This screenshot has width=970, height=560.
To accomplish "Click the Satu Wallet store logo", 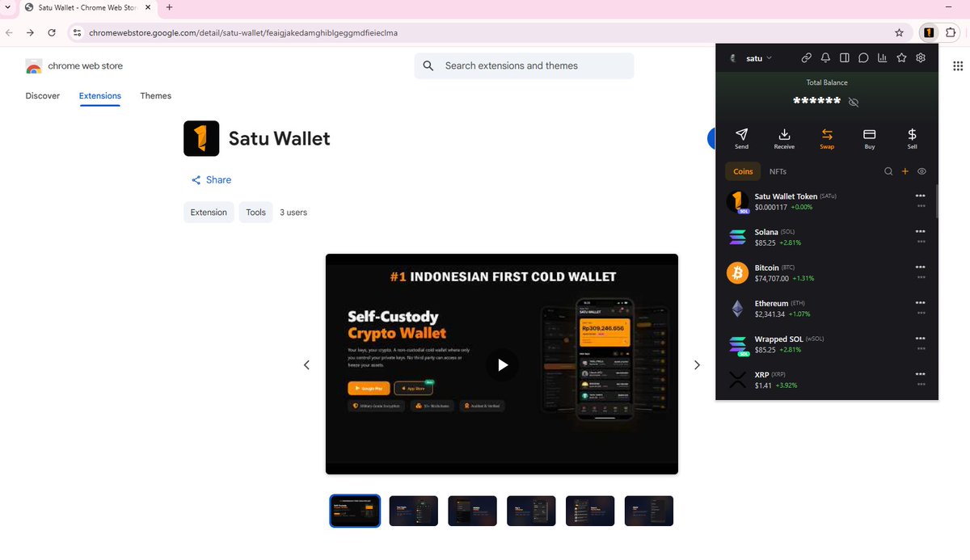I will point(201,138).
